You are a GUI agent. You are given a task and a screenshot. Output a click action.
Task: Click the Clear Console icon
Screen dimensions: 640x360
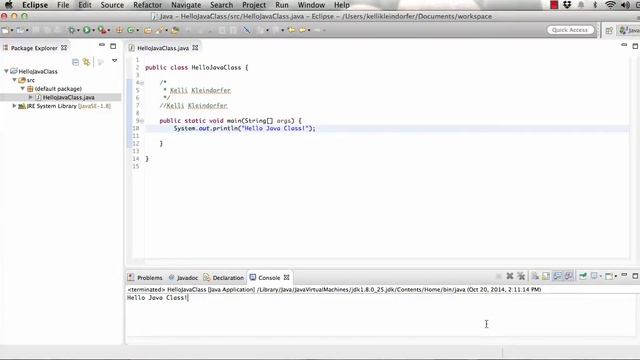[534, 276]
